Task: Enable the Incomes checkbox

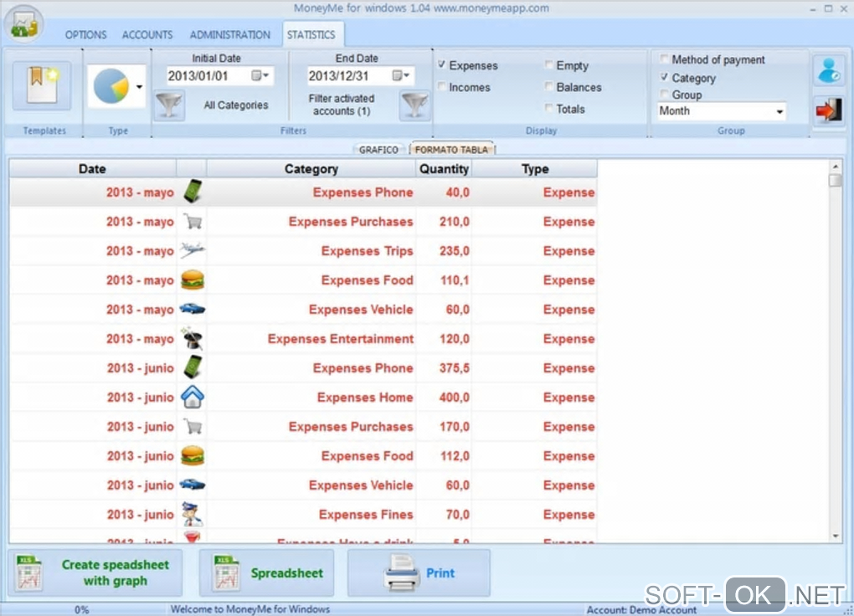Action: [442, 86]
